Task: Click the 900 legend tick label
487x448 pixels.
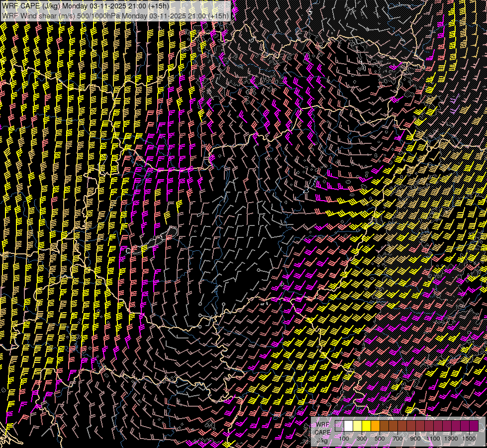Action: (415, 438)
